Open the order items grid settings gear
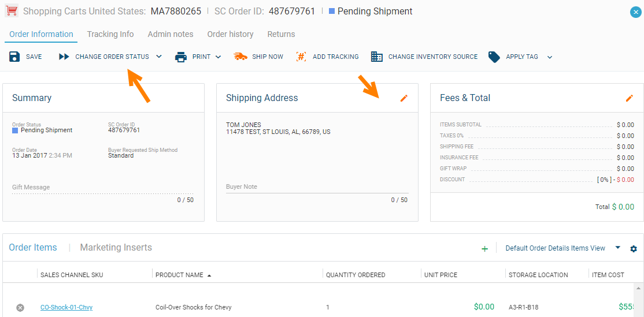 pos(634,248)
